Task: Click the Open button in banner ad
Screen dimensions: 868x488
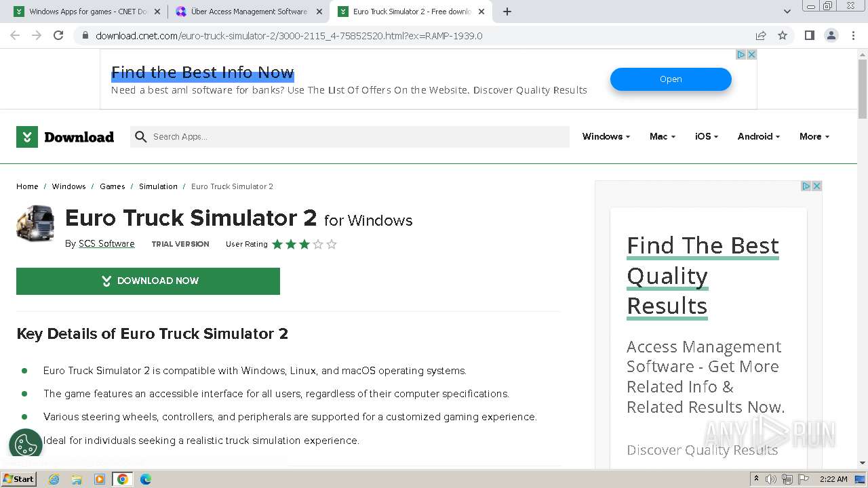Action: (x=671, y=79)
